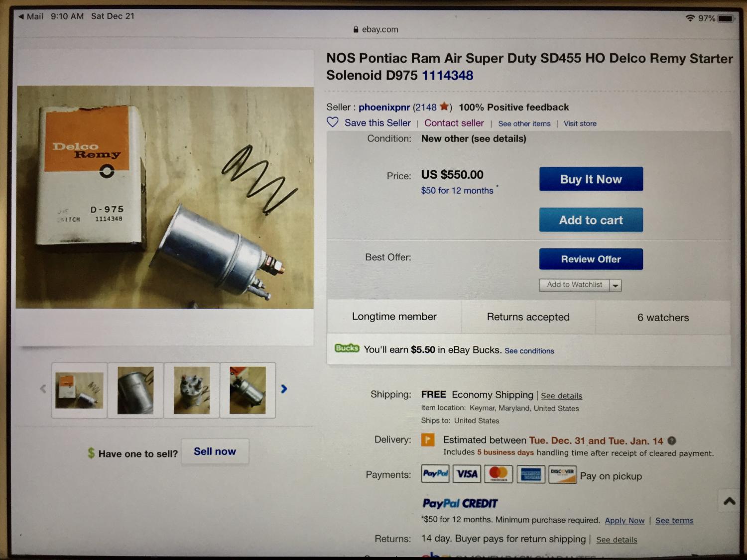The image size is (747, 560).
Task: Click next thumbnails right arrow
Action: click(x=284, y=389)
